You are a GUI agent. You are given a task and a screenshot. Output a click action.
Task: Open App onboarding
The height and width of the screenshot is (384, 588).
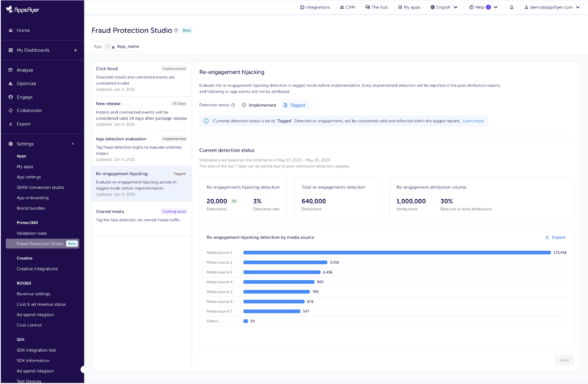pyautogui.click(x=33, y=198)
